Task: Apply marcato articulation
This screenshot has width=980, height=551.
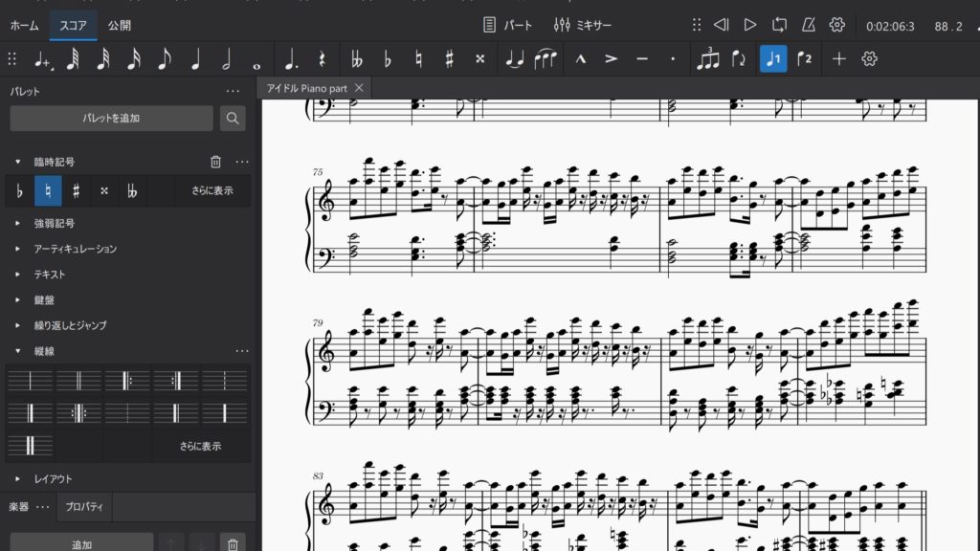Action: (580, 58)
